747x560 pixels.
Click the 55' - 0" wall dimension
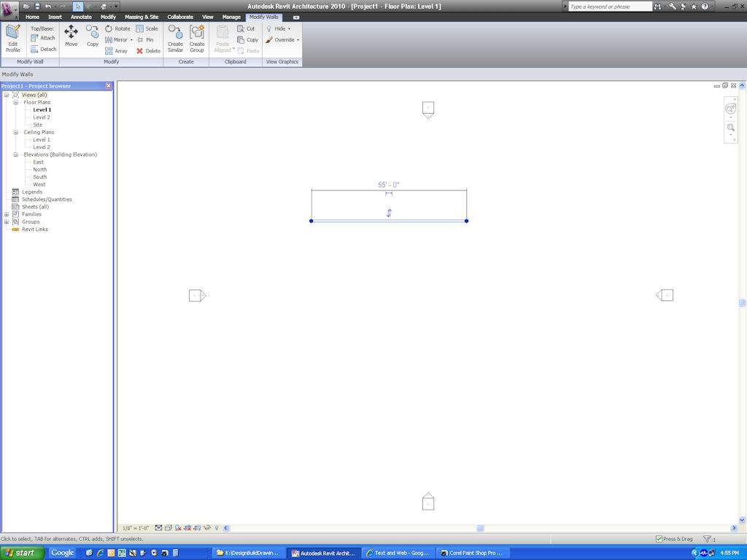tap(389, 184)
